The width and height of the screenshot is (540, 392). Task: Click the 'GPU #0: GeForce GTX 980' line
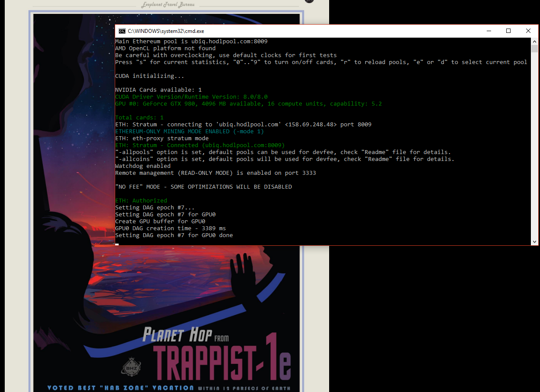(x=248, y=104)
